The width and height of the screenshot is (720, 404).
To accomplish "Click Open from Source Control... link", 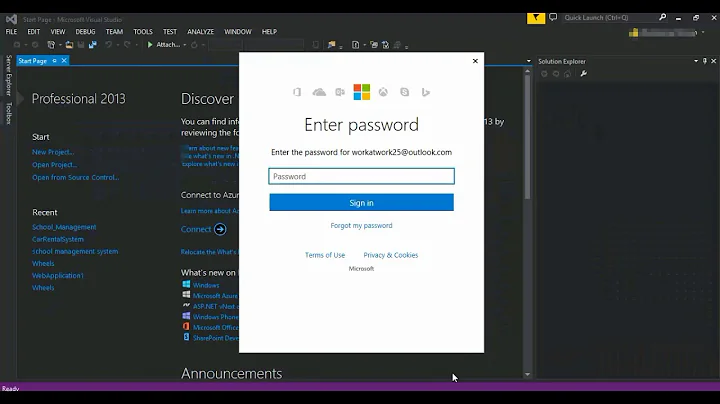I will [76, 177].
